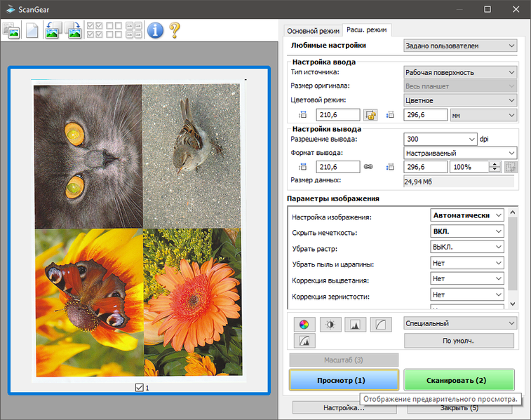Open the information (i) icon
Viewport: 531px width, 420px height.
[x=154, y=30]
